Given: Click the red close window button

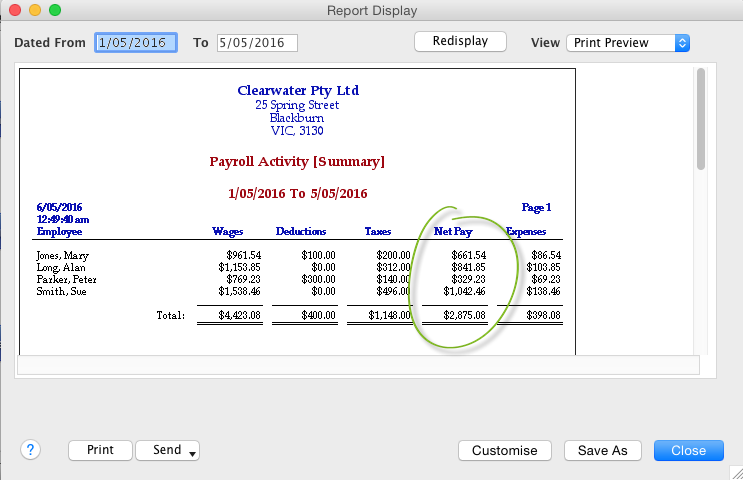Looking at the screenshot, I should click(15, 10).
